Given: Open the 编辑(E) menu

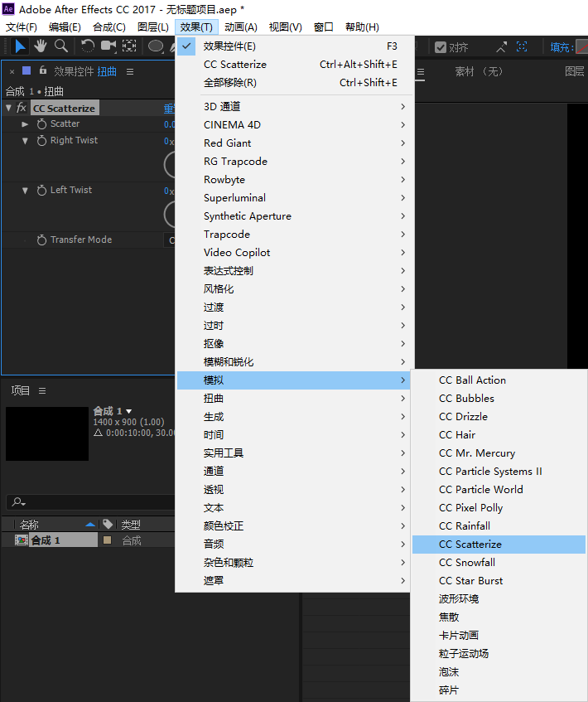Looking at the screenshot, I should (65, 27).
